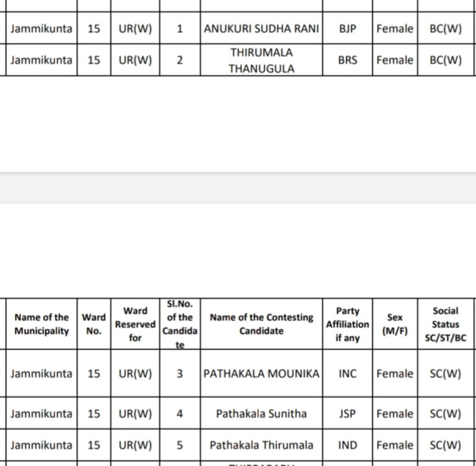Click the JSP party cell
Image resolution: width=476 pixels, height=466 pixels.
click(348, 413)
